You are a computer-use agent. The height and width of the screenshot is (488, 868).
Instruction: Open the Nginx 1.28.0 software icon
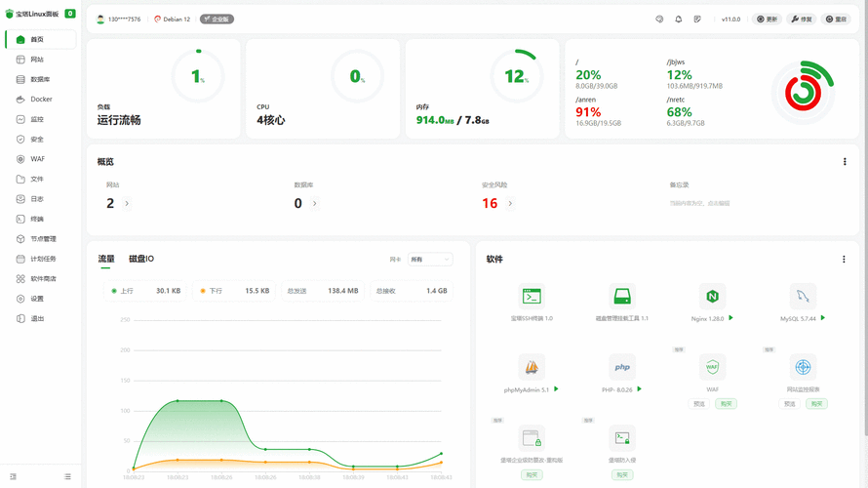(x=713, y=297)
